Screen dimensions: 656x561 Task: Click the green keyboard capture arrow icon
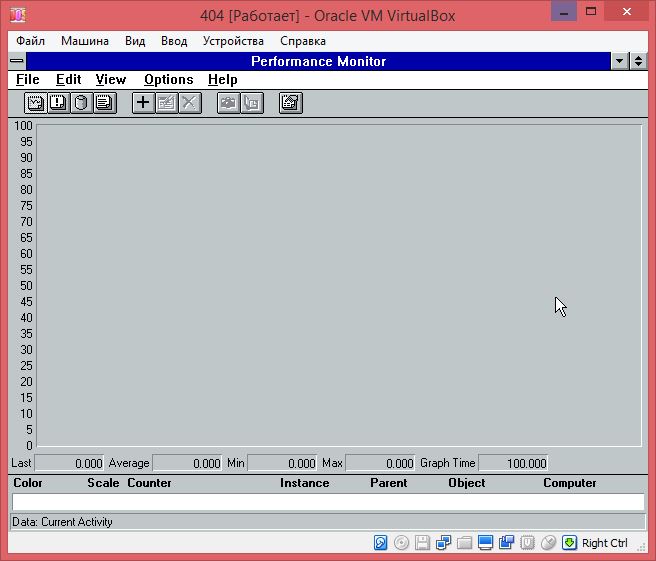(569, 543)
